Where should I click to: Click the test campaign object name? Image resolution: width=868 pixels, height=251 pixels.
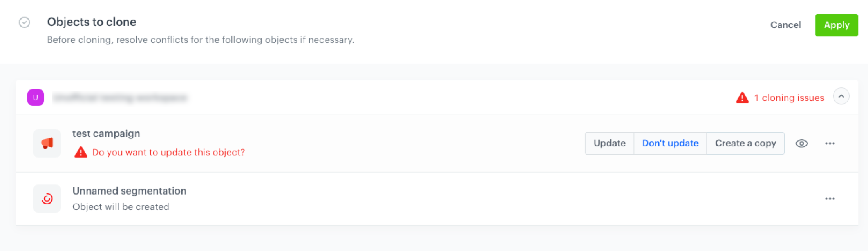106,134
